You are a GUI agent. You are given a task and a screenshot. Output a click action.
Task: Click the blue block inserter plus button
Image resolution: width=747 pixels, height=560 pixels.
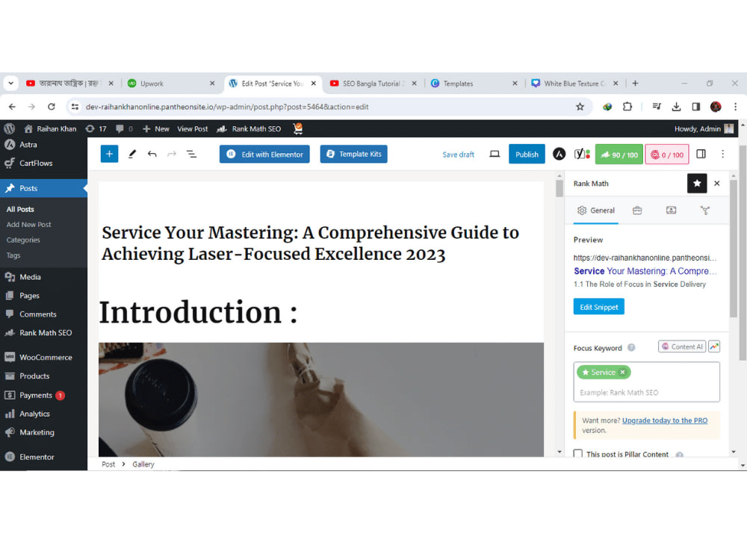pos(109,154)
